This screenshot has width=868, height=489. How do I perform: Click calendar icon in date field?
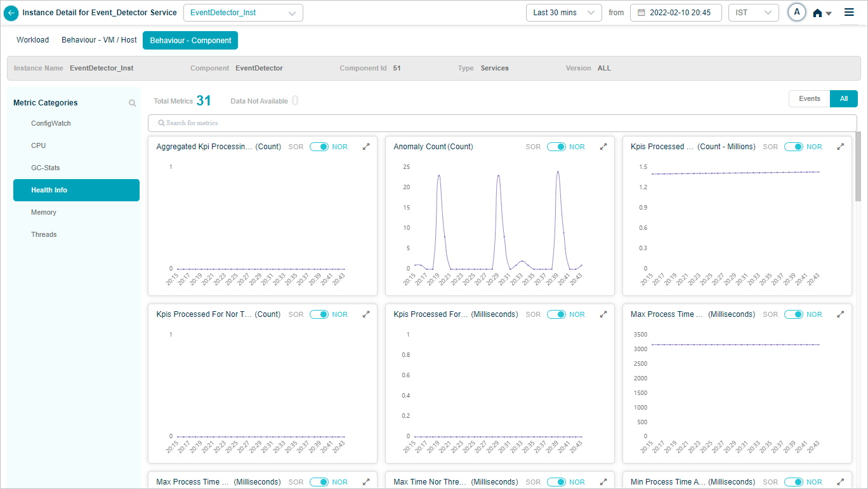pyautogui.click(x=641, y=13)
